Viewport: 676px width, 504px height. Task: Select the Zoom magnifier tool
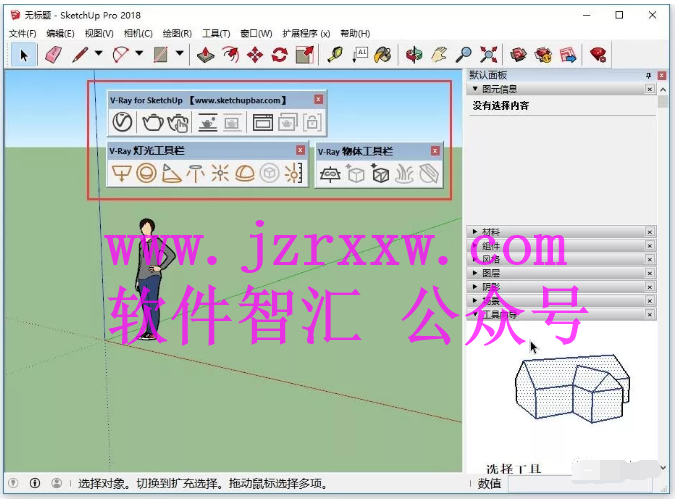pos(464,55)
